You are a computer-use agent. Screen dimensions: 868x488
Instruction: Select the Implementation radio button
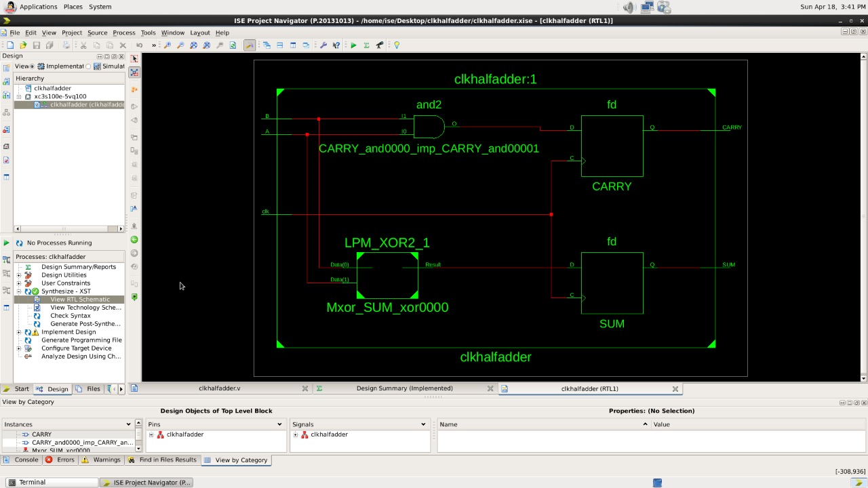point(32,65)
